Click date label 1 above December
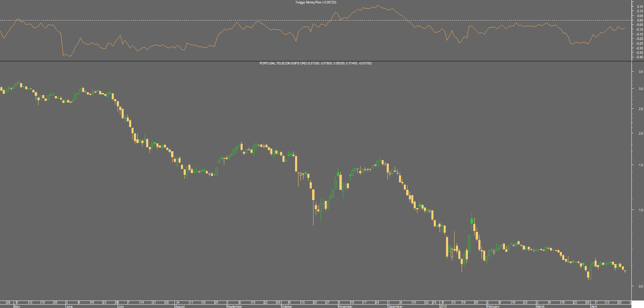 389,303
